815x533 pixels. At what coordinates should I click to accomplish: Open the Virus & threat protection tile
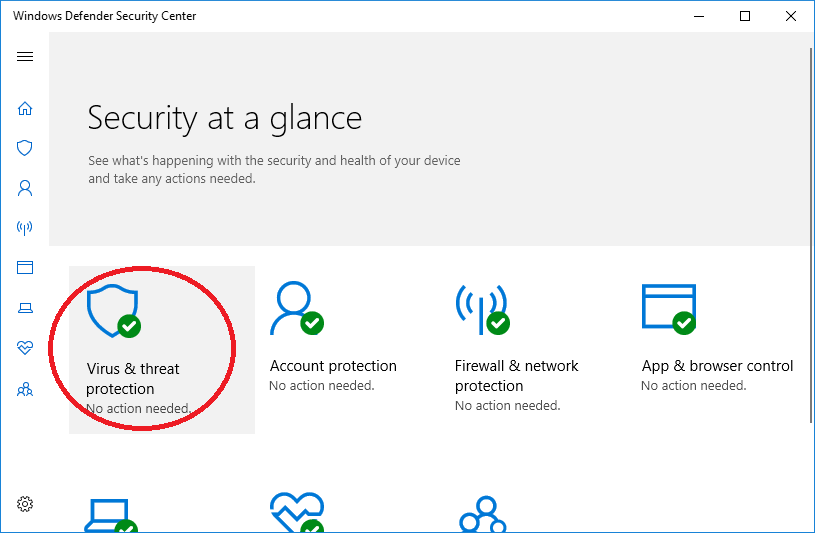point(162,349)
